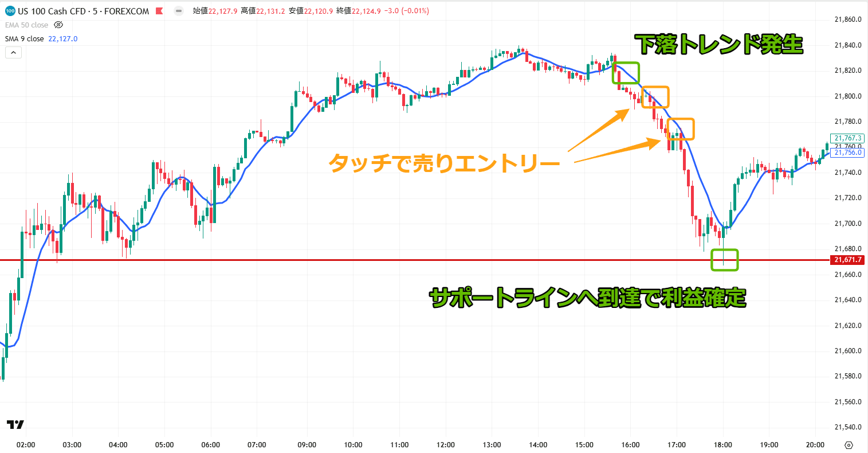This screenshot has height=453, width=868.
Task: Click the 02:00 time axis label
Action: click(26, 445)
